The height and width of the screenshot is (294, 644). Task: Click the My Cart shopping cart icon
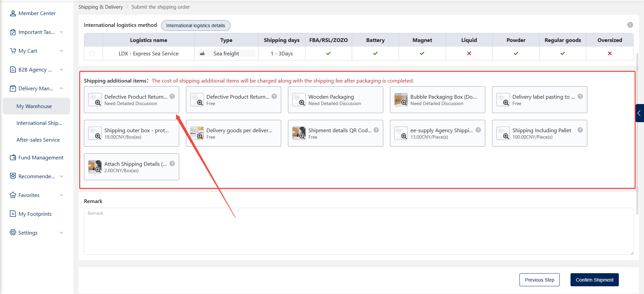(13, 51)
